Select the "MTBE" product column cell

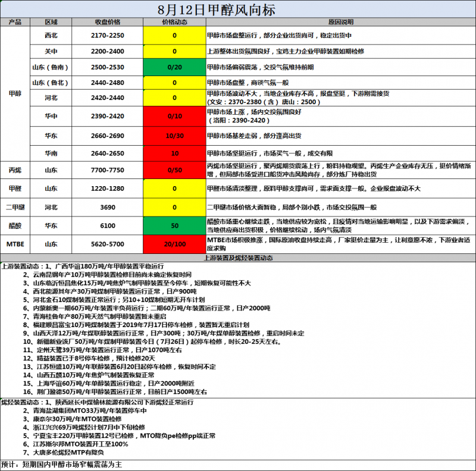[15, 244]
